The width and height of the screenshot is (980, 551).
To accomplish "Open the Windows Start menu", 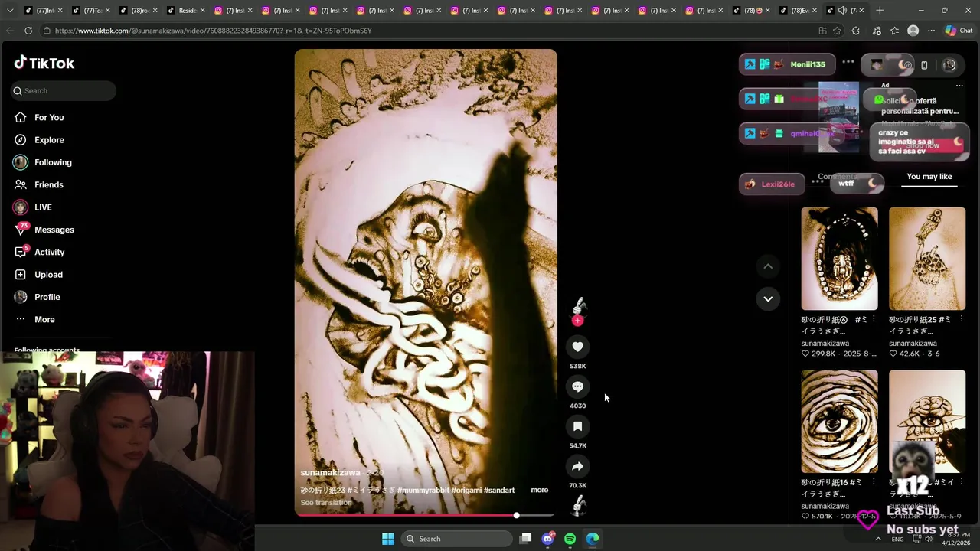I will [x=388, y=539].
